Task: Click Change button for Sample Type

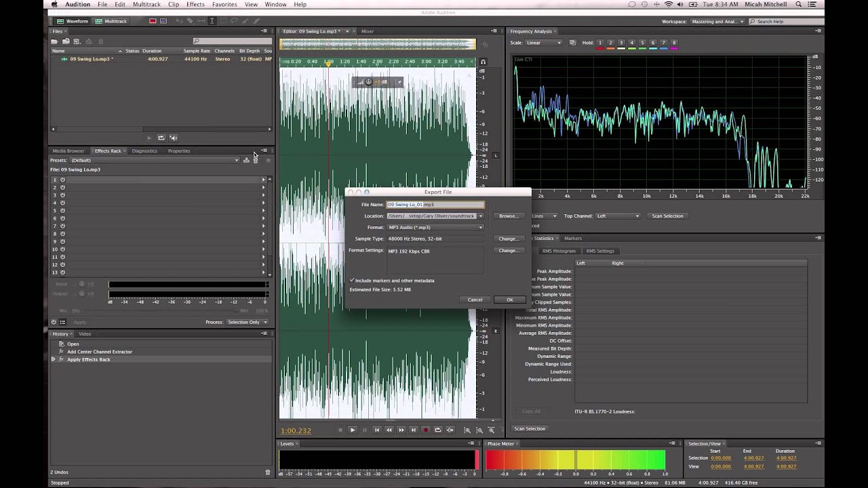Action: tap(508, 239)
